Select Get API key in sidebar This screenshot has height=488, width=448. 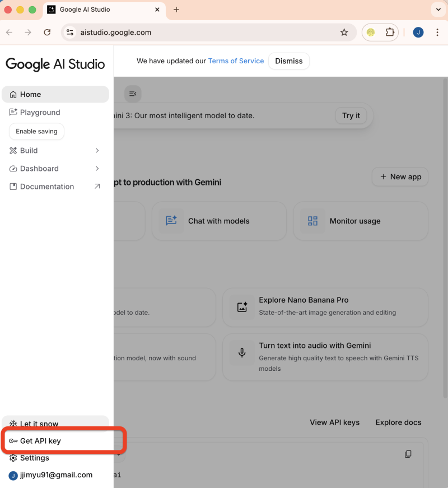[x=40, y=441]
